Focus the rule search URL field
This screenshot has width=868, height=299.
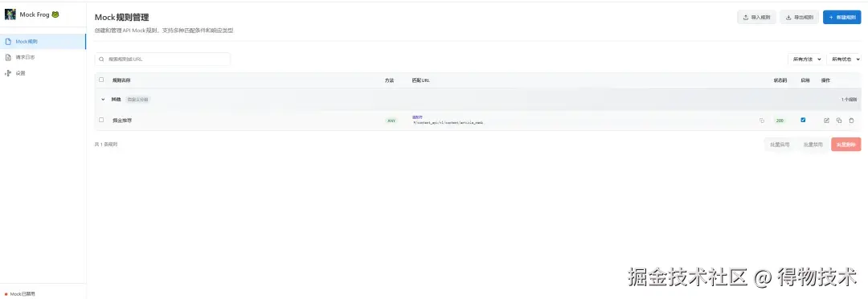[x=162, y=59]
